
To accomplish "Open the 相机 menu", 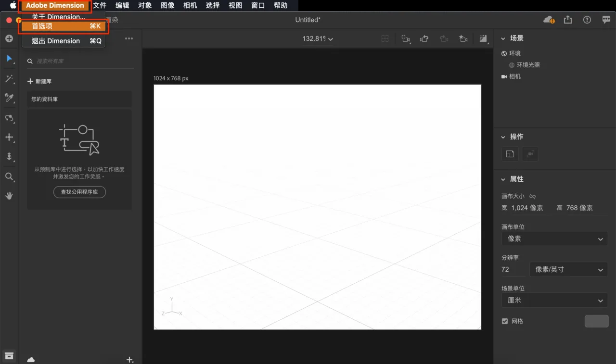I will point(190,5).
